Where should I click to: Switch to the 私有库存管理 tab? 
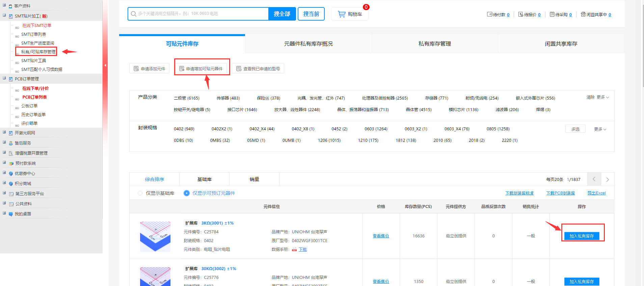point(435,44)
